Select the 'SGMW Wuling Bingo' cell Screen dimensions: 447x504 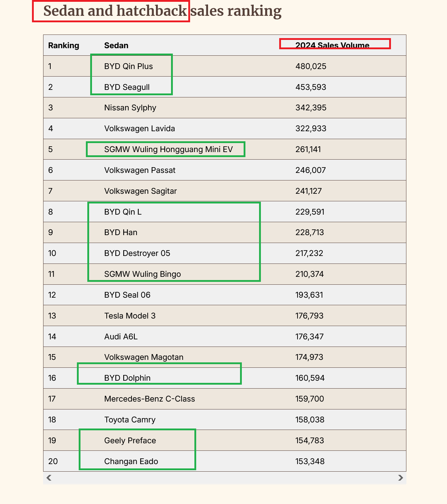[x=143, y=274]
